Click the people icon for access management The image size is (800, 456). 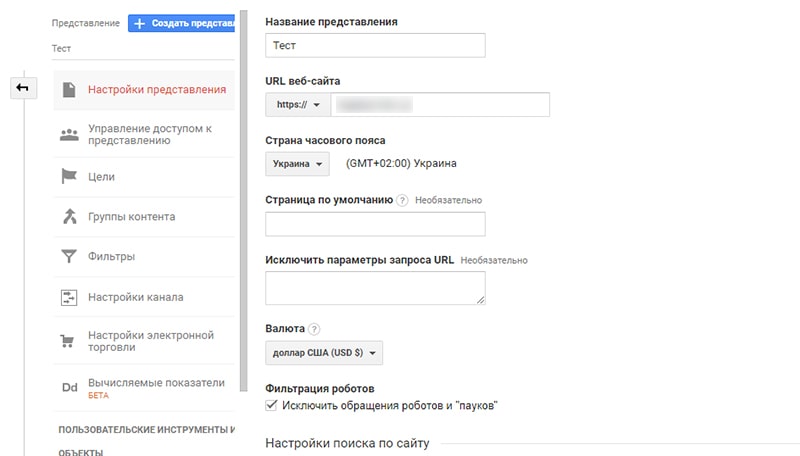click(69, 135)
